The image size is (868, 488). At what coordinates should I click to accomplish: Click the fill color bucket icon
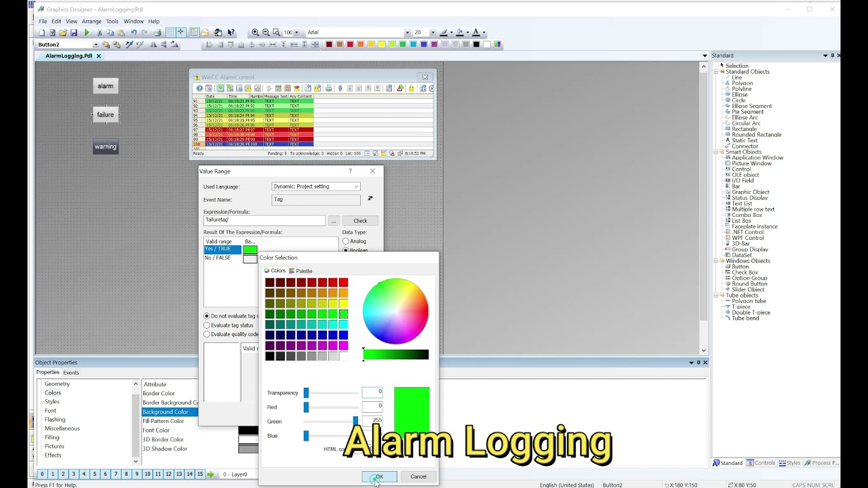(460, 33)
